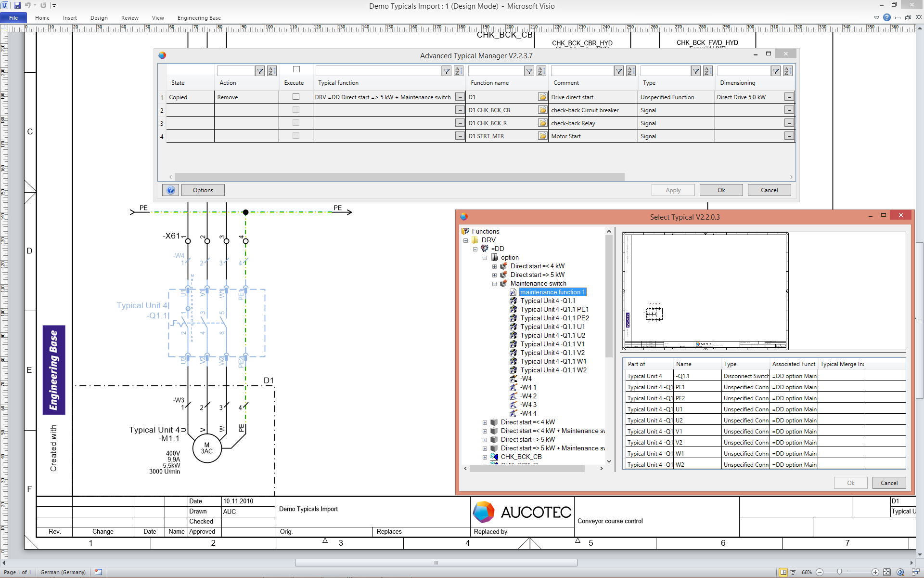Click ellipsis button next to Direct Drive 5,0 kW
Image resolution: width=924 pixels, height=578 pixels.
[789, 97]
